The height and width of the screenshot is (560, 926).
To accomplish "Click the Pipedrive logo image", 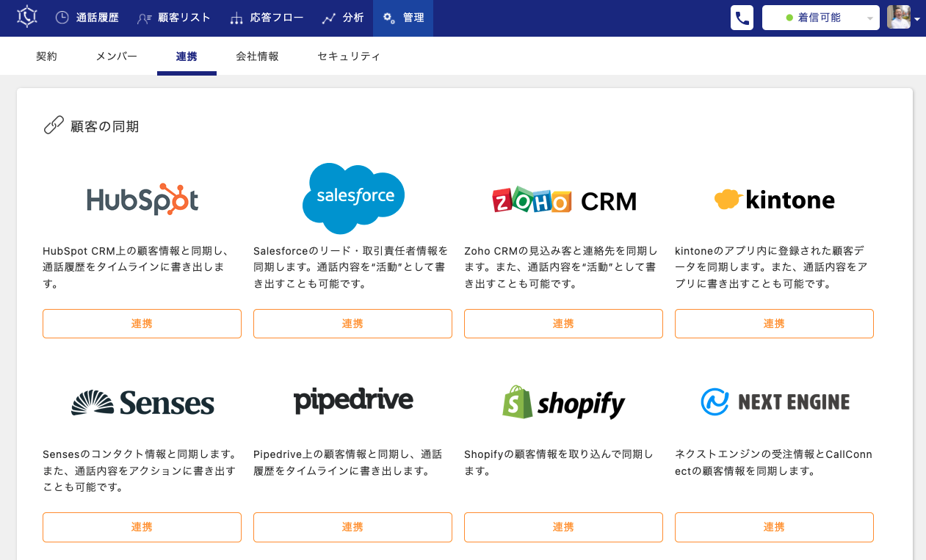I will click(x=353, y=401).
